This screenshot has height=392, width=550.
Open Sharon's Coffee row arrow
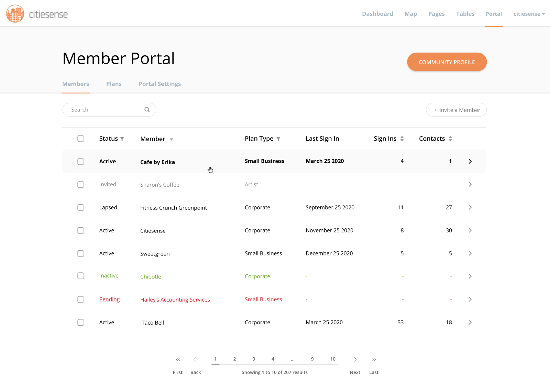pos(470,184)
